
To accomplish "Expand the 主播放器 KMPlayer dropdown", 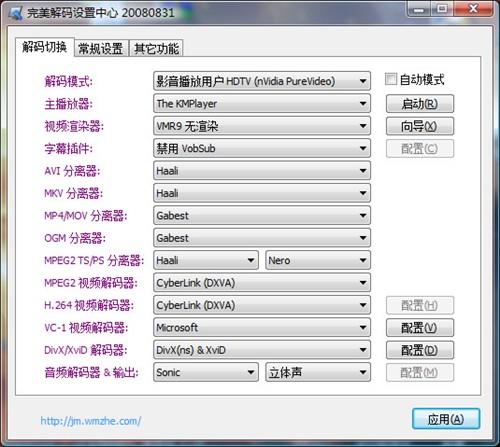I will pyautogui.click(x=262, y=104).
